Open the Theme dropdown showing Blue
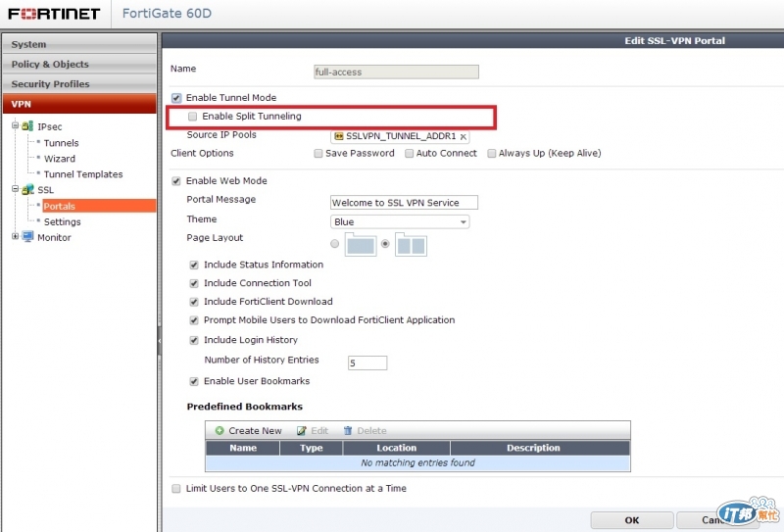This screenshot has width=784, height=532. pyautogui.click(x=400, y=221)
